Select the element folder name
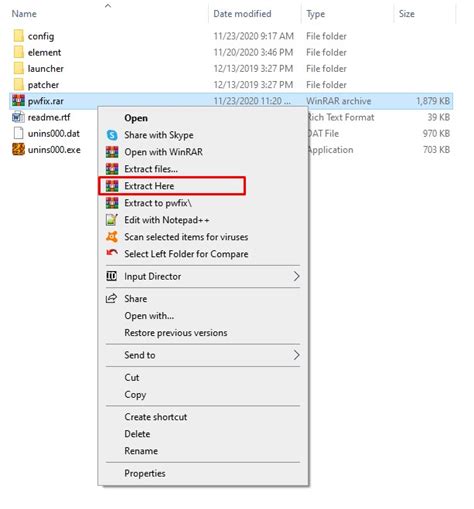Screen dimensions: 474x509 (44, 52)
